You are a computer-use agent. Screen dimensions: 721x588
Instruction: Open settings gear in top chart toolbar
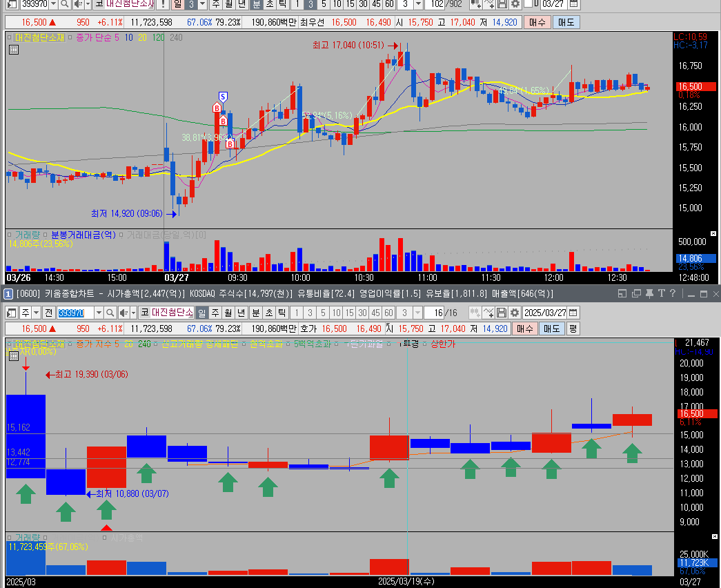515,4
